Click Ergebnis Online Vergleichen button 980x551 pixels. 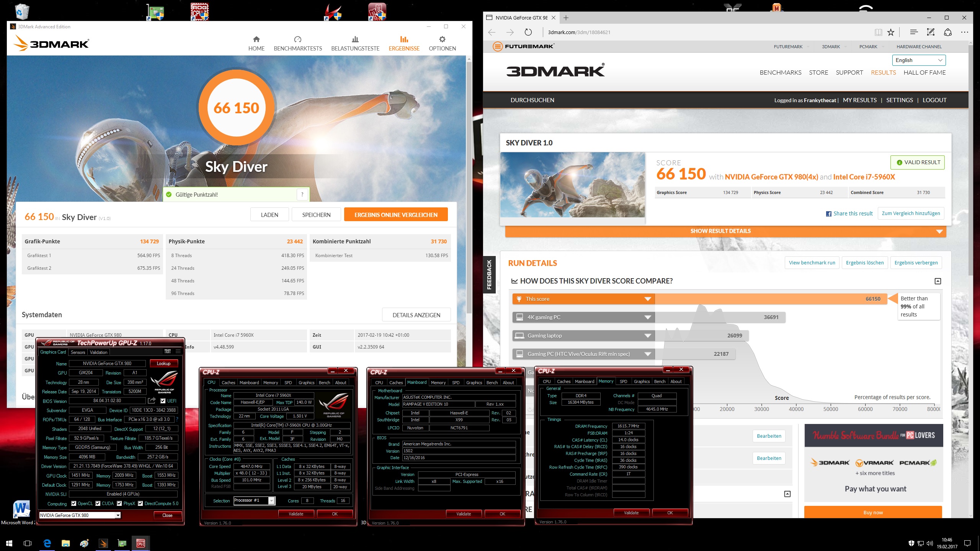(396, 215)
